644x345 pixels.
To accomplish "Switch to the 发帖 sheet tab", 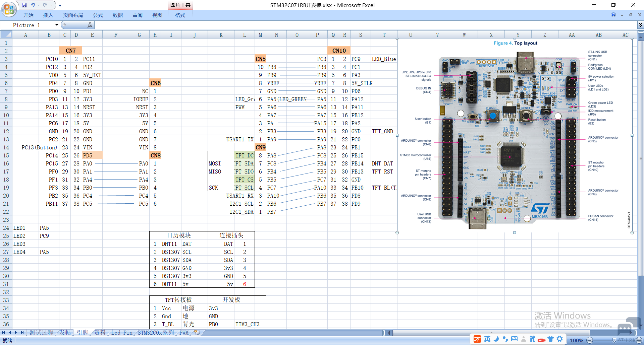I will click(x=65, y=333).
